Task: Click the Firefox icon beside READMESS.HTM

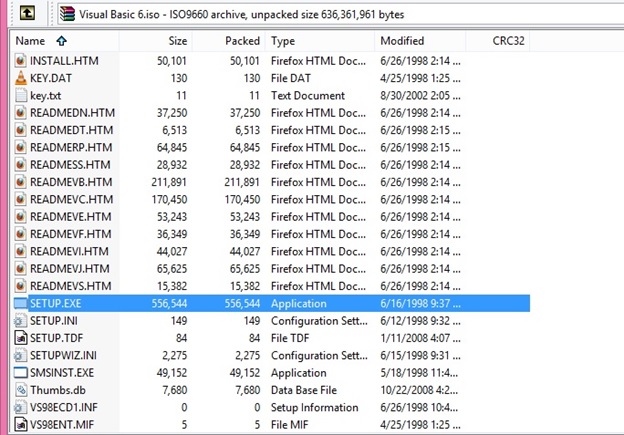Action: 20,165
